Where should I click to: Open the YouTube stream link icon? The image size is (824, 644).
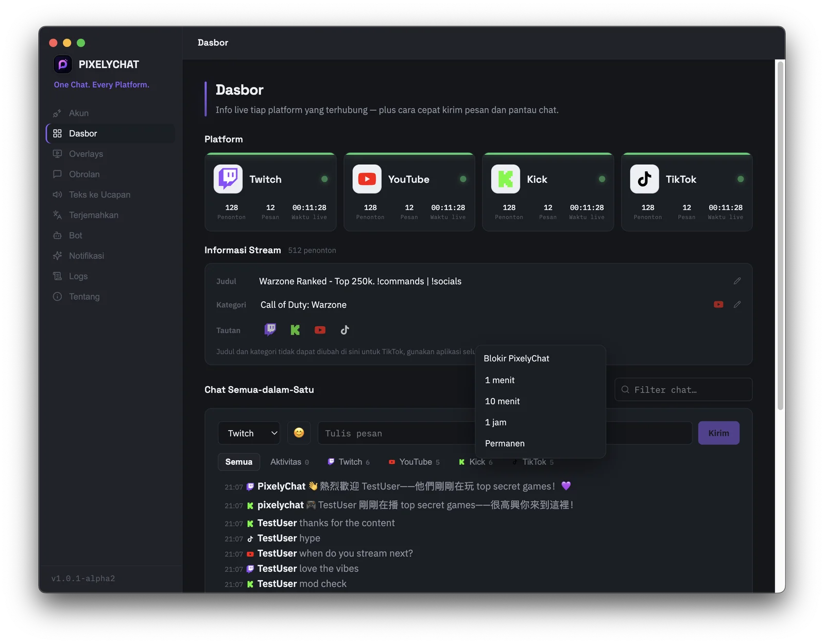(320, 330)
